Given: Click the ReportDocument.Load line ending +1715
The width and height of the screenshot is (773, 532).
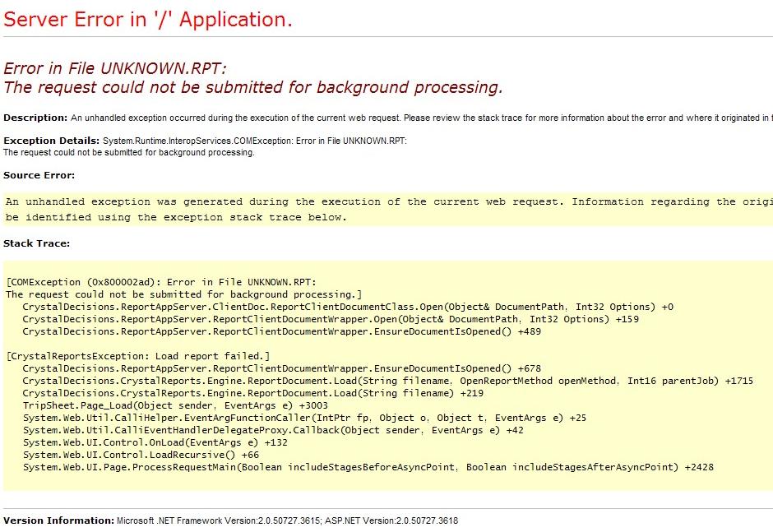Looking at the screenshot, I should pyautogui.click(x=388, y=381).
